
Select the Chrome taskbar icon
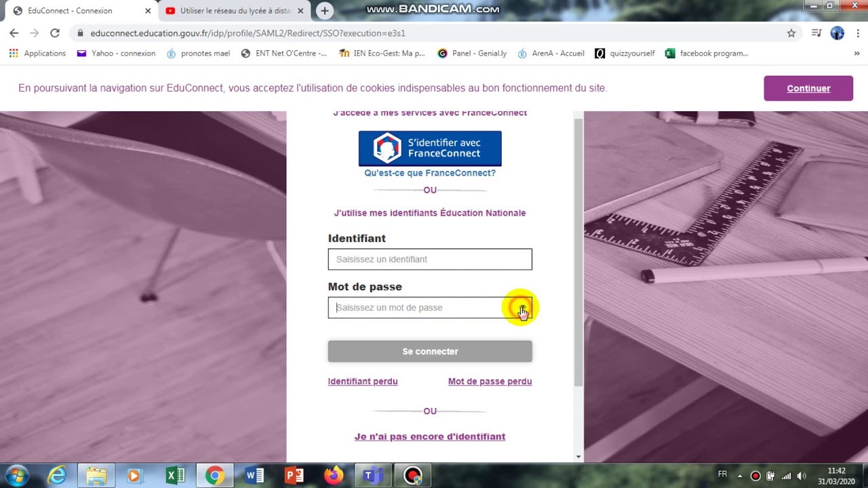(x=215, y=476)
